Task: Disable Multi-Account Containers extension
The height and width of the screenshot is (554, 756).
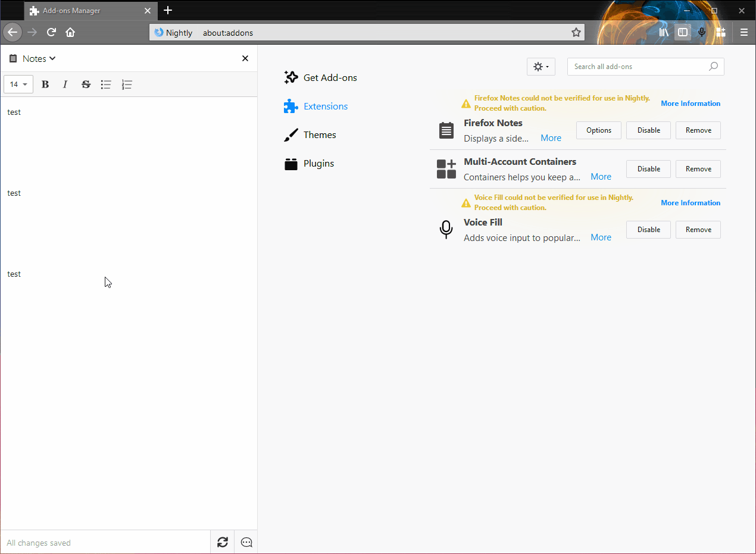Action: point(649,169)
